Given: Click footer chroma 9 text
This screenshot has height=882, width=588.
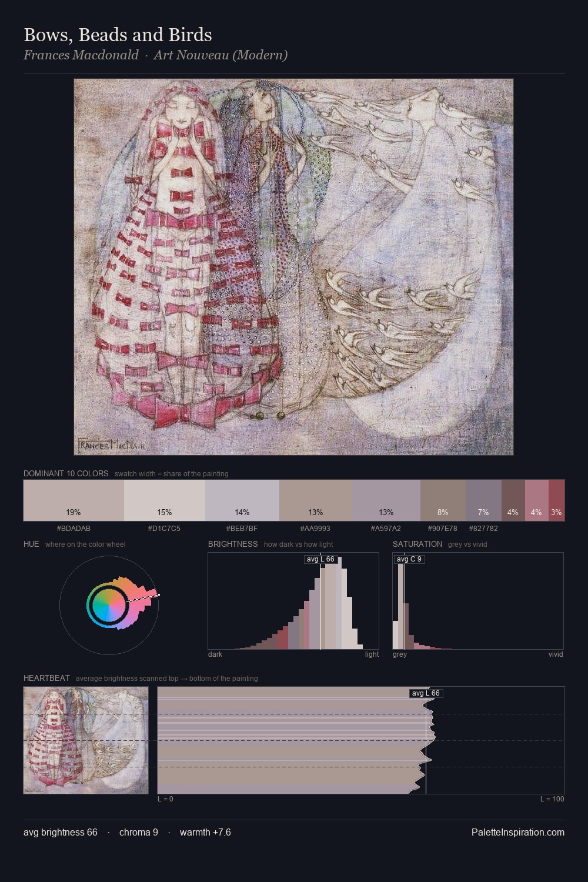Looking at the screenshot, I should pyautogui.click(x=139, y=832).
